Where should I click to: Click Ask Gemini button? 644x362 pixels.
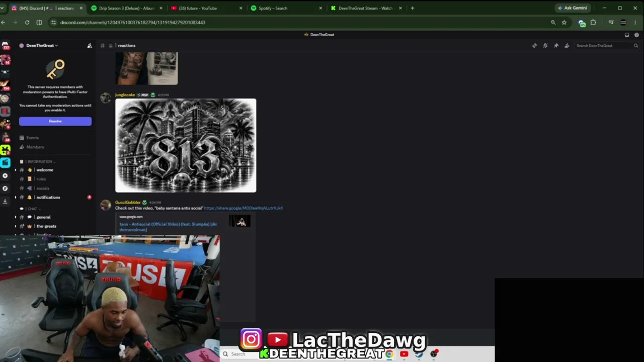[x=573, y=8]
